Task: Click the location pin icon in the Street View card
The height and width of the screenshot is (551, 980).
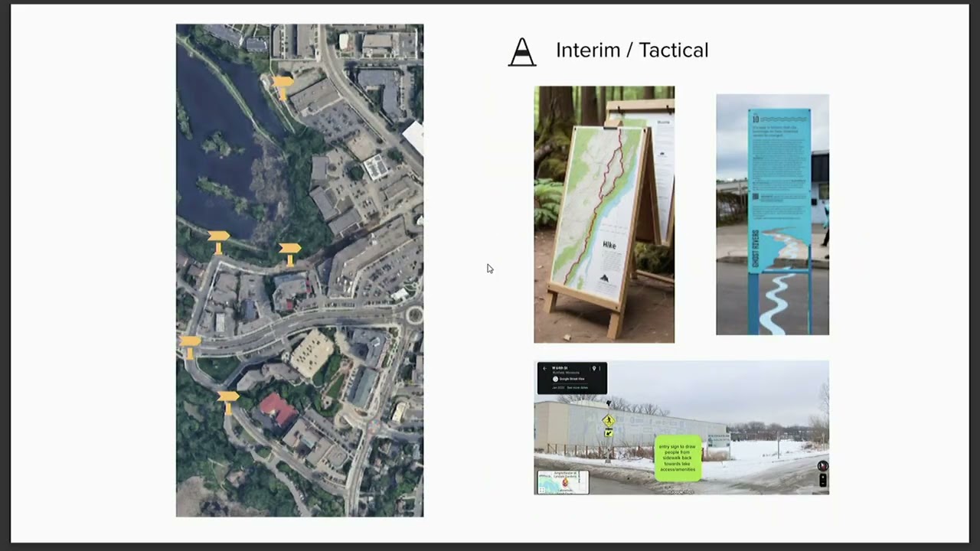Action: pos(593,369)
